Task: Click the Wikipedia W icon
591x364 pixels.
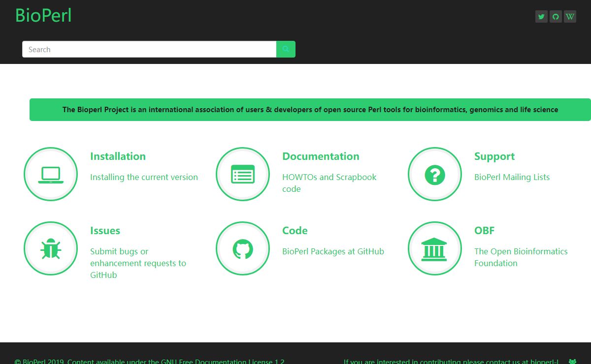Action: tap(570, 17)
